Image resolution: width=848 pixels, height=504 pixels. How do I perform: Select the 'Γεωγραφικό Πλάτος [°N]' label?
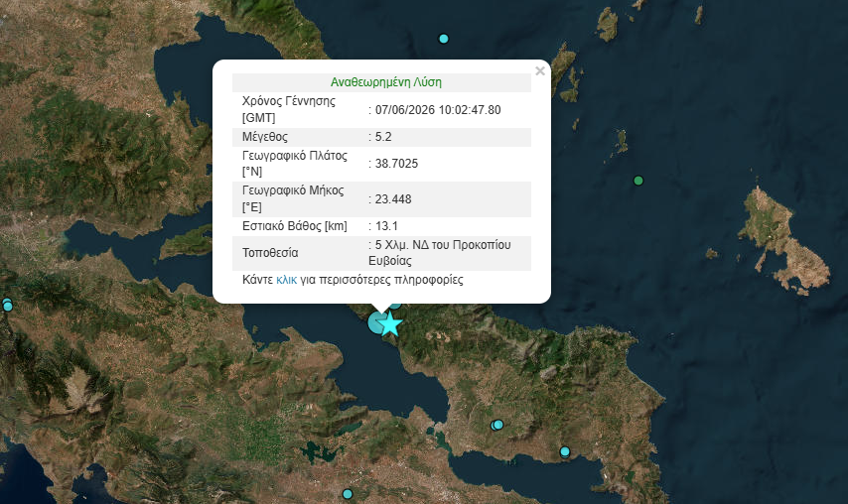[295, 164]
